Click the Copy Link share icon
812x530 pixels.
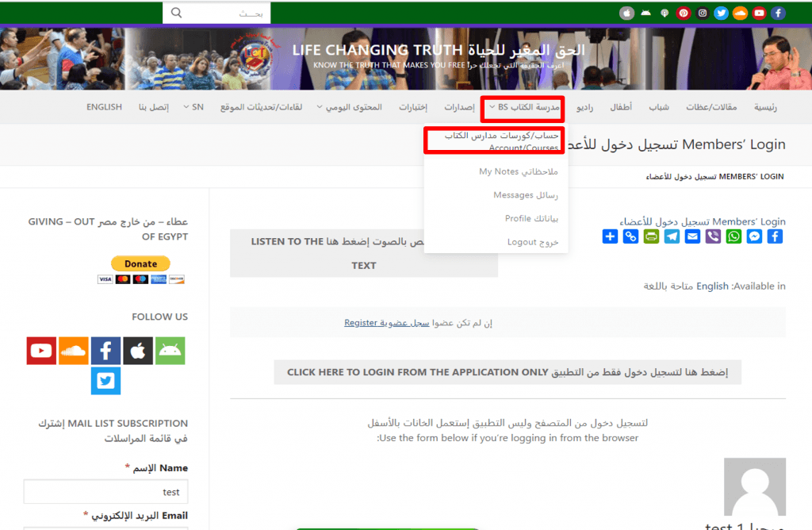tap(630, 236)
